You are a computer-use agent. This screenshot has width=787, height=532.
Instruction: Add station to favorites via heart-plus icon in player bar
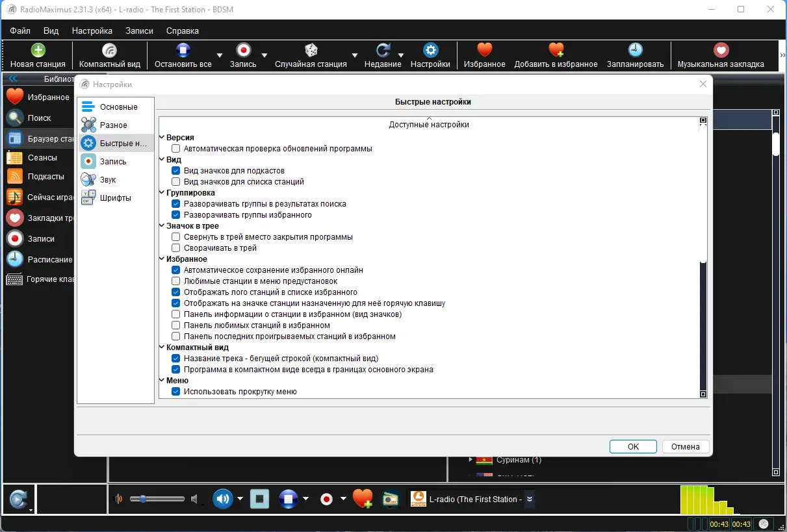click(363, 499)
